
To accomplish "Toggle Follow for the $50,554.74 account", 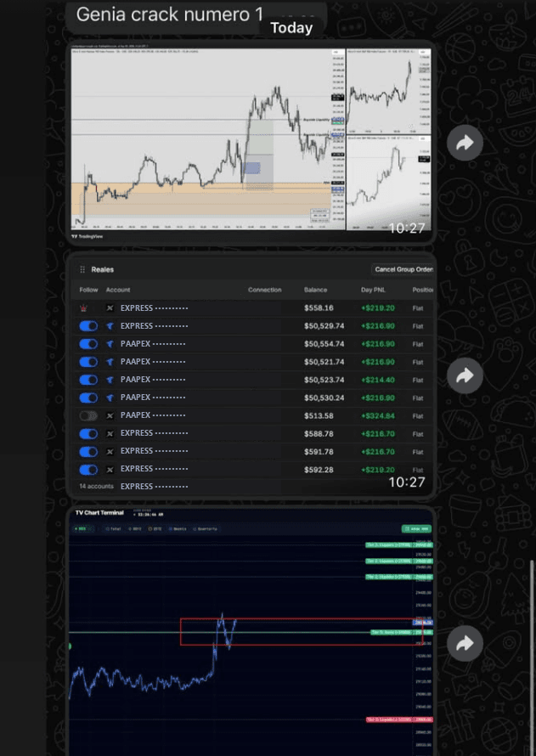I will 88,344.
